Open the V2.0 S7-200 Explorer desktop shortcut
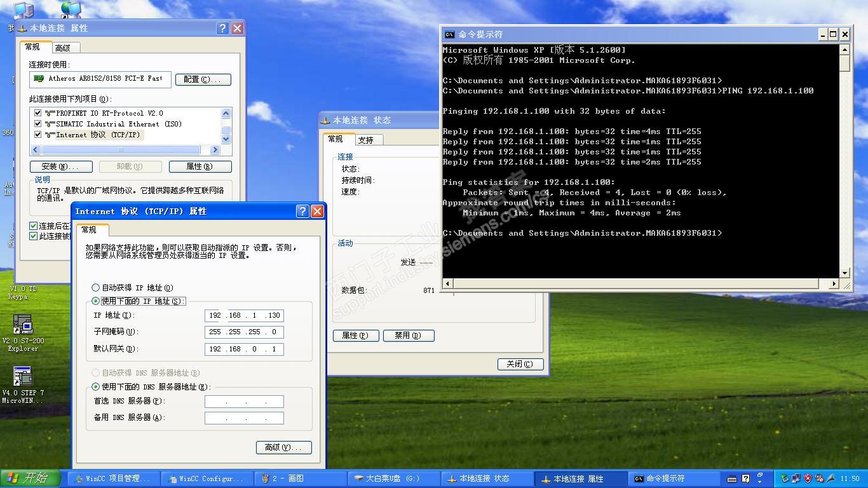The width and height of the screenshot is (868, 488). [x=22, y=332]
